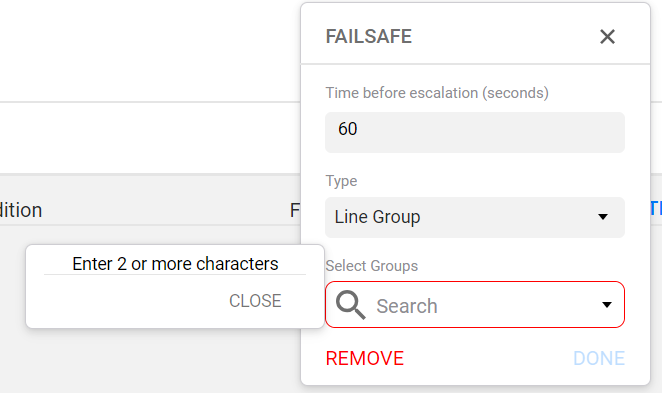Click the partial 'F' column header behind the panel
Viewport: 662px width, 393px height.
coord(295,210)
